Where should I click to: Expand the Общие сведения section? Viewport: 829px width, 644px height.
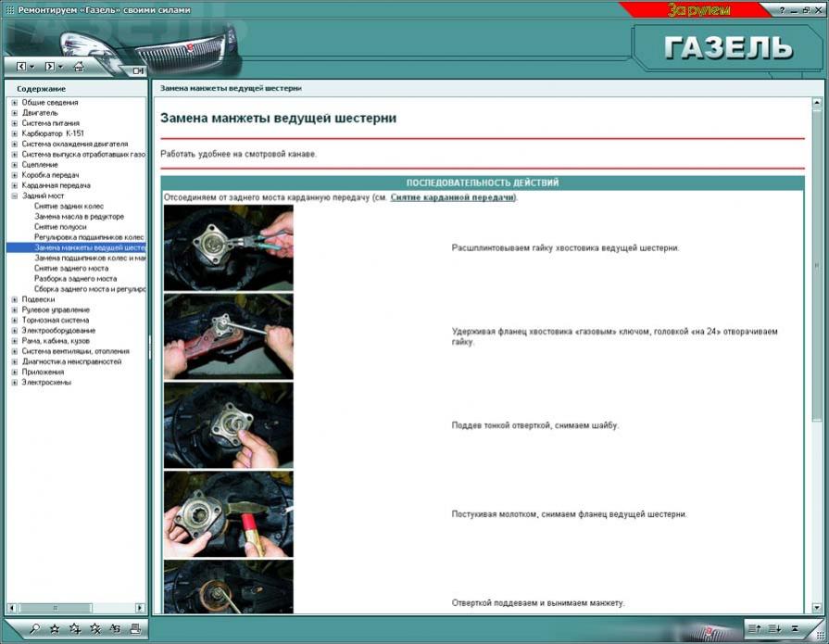tap(15, 103)
